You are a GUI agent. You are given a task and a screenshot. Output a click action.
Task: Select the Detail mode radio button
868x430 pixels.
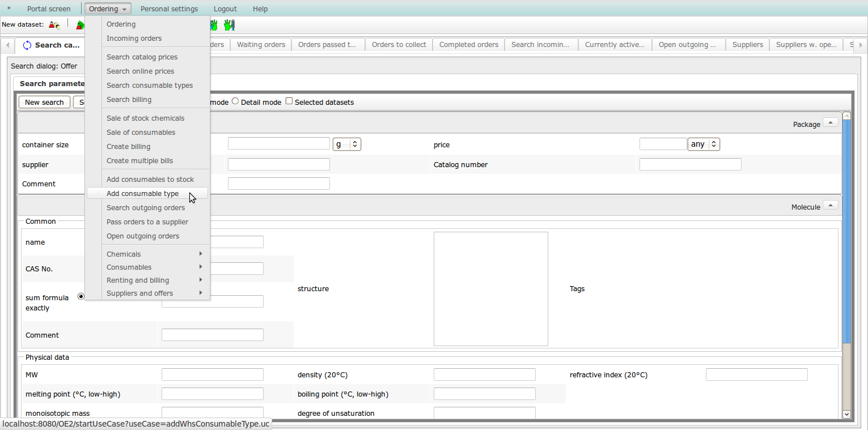(x=235, y=101)
